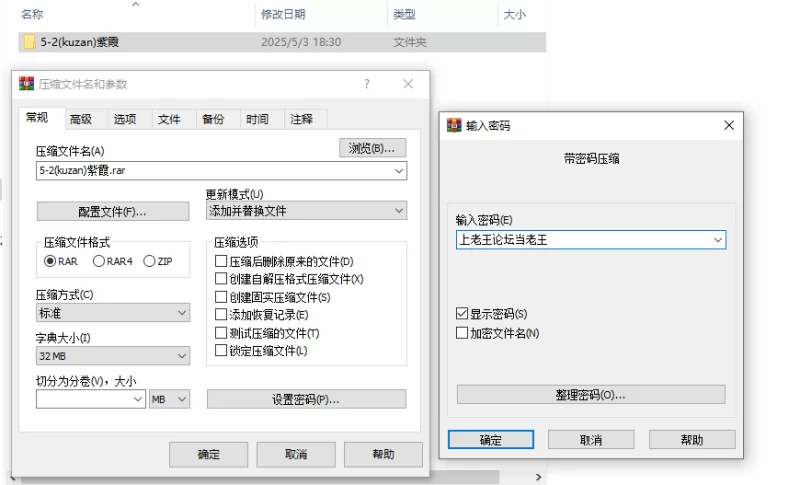Click the yellow folder icon for 5-2(kuzan)紫霞
The height and width of the screenshot is (485, 800).
pos(30,42)
